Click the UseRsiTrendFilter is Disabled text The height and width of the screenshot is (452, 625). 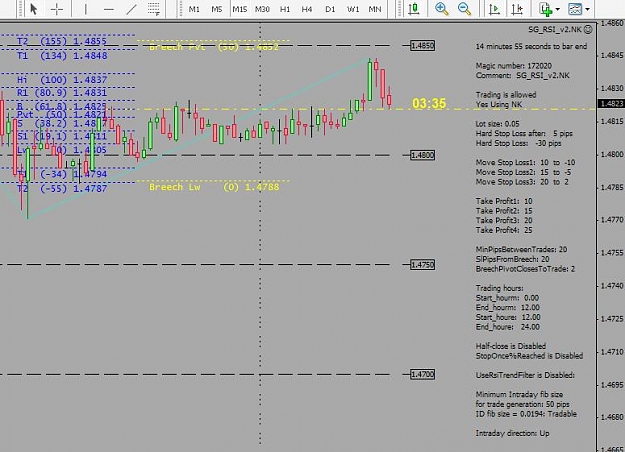tap(525, 375)
